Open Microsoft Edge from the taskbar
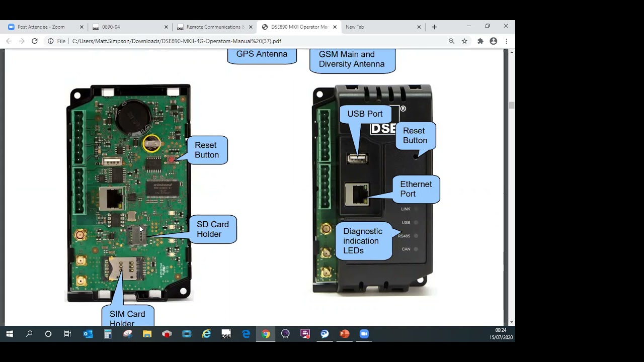This screenshot has width=644, height=362. (246, 334)
